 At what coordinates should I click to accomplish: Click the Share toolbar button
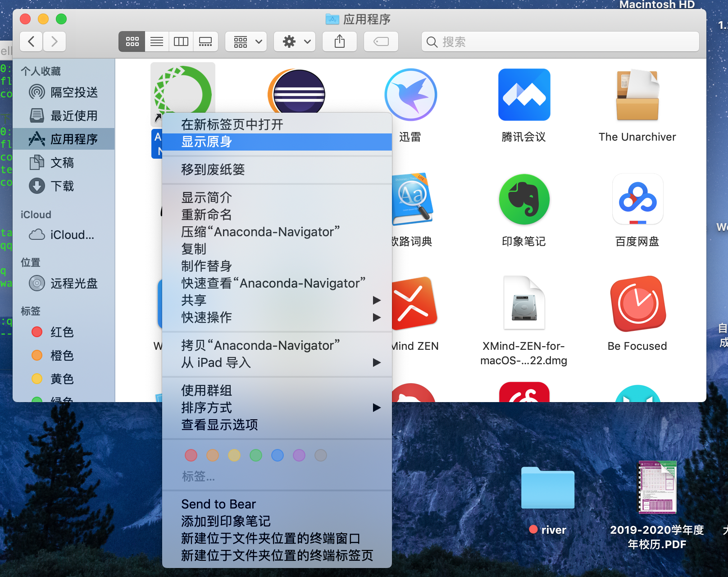coord(340,41)
